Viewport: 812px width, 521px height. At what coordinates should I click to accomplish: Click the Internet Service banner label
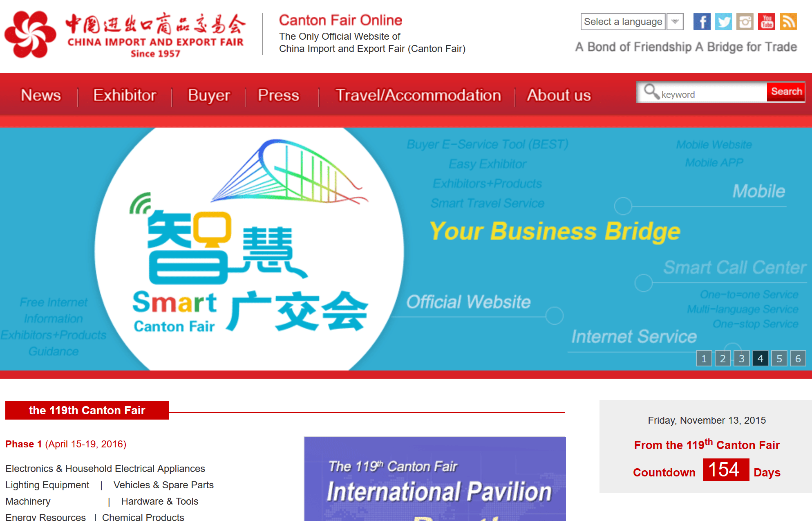pyautogui.click(x=634, y=337)
